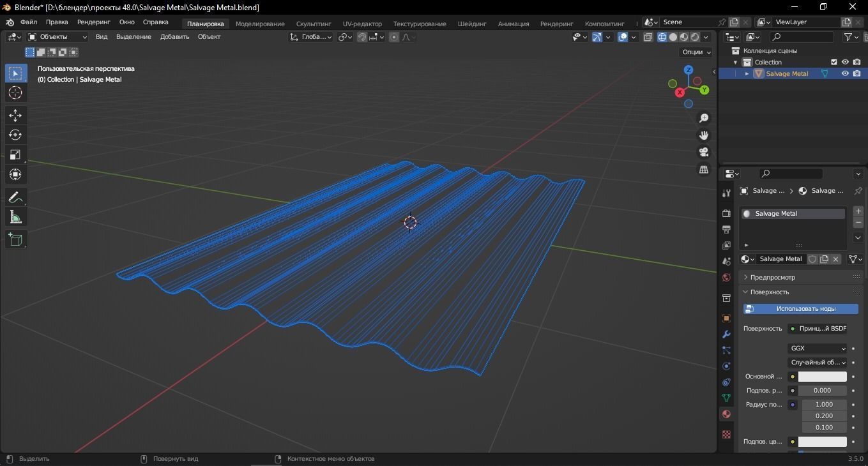The image size is (868, 466).
Task: Choose the Measure tool
Action: 15,217
